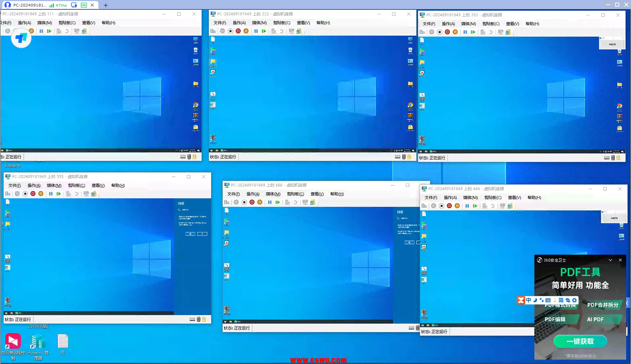Open 媒体(M) menu in VM 222 window

click(259, 23)
